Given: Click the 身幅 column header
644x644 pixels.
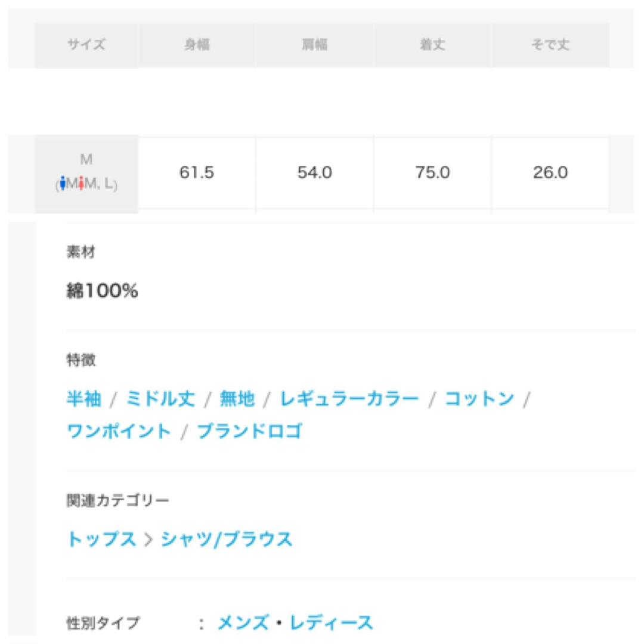Looking at the screenshot, I should tap(197, 44).
